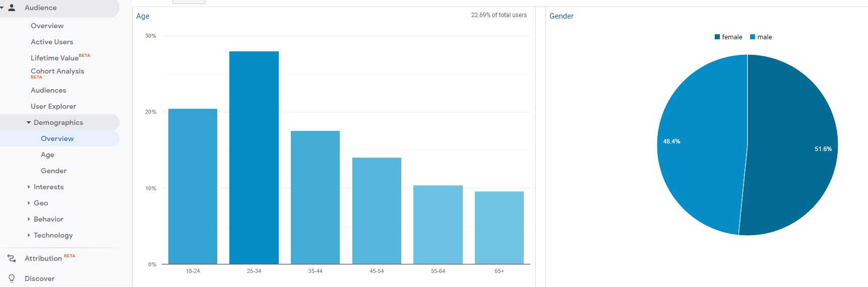The width and height of the screenshot is (868, 287).
Task: Collapse the Audience section arrow
Action: click(x=2, y=8)
